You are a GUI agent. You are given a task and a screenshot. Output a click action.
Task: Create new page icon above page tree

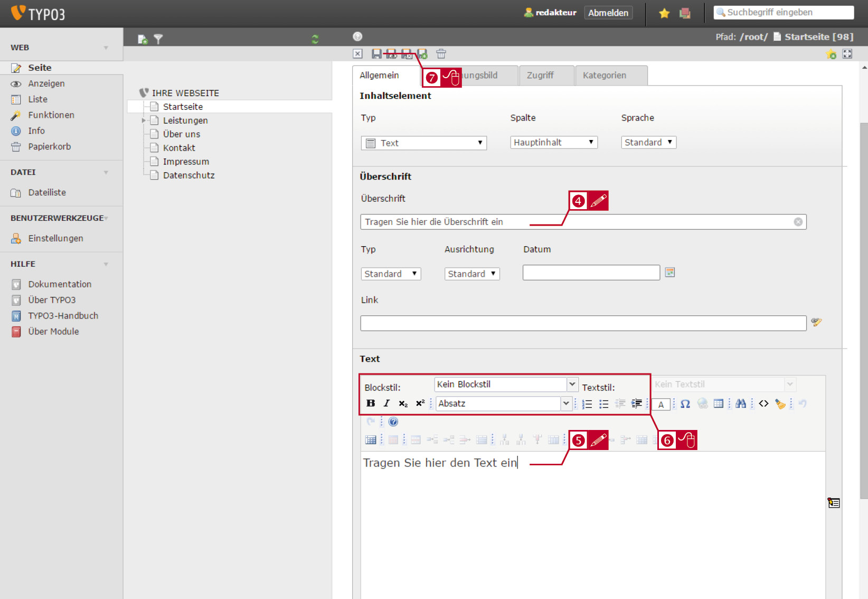143,39
